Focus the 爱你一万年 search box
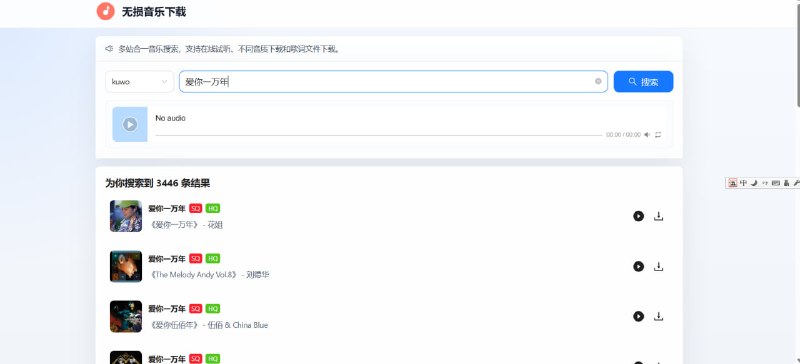800x364 pixels. (x=393, y=82)
